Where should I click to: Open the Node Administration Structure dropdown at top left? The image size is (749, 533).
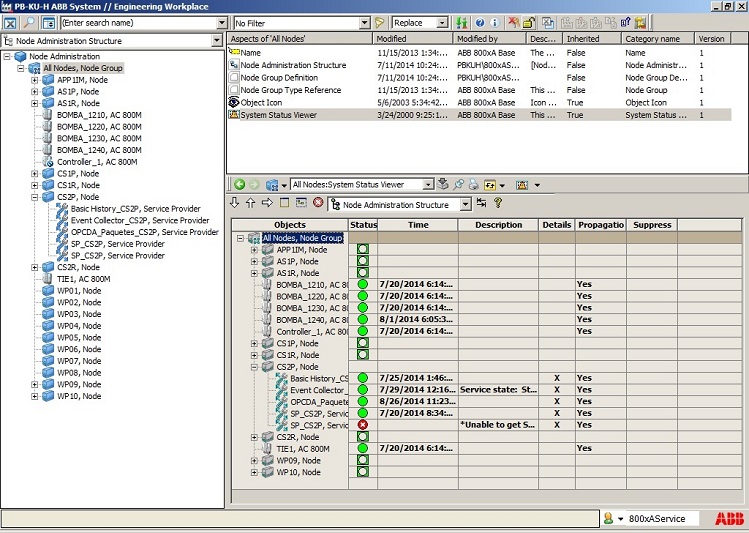(218, 41)
